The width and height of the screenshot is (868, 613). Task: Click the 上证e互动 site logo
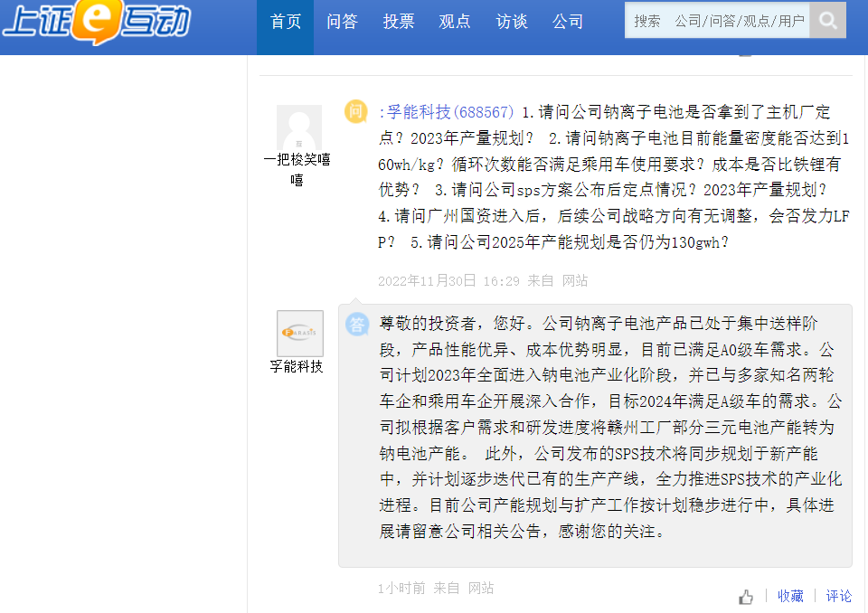[x=96, y=22]
